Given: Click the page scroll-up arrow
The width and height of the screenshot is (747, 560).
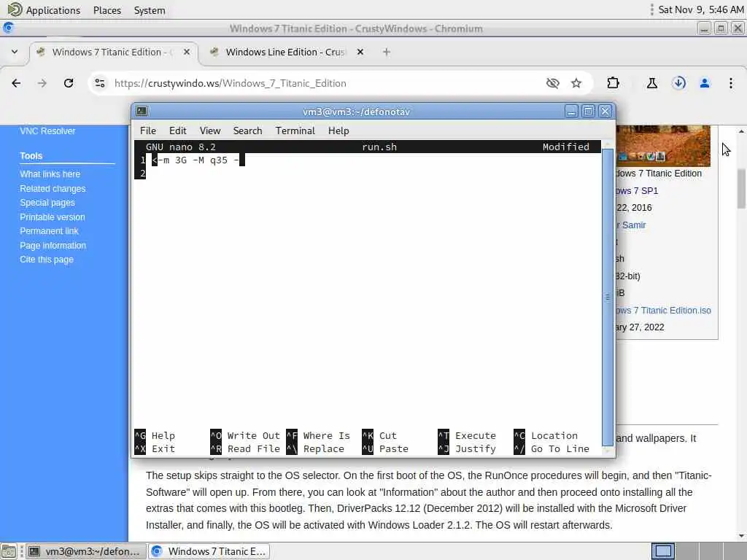Looking at the screenshot, I should coord(741,131).
